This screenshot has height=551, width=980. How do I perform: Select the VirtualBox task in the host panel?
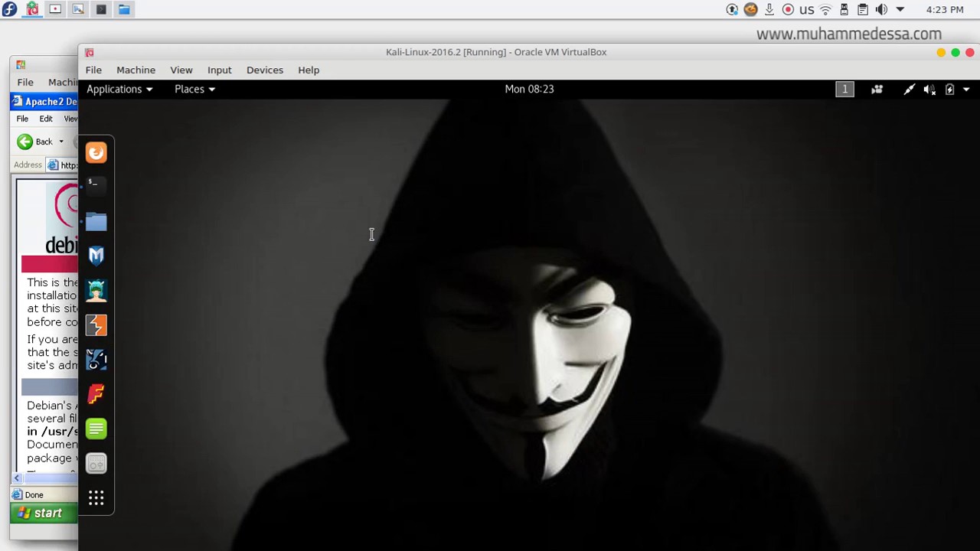click(32, 9)
